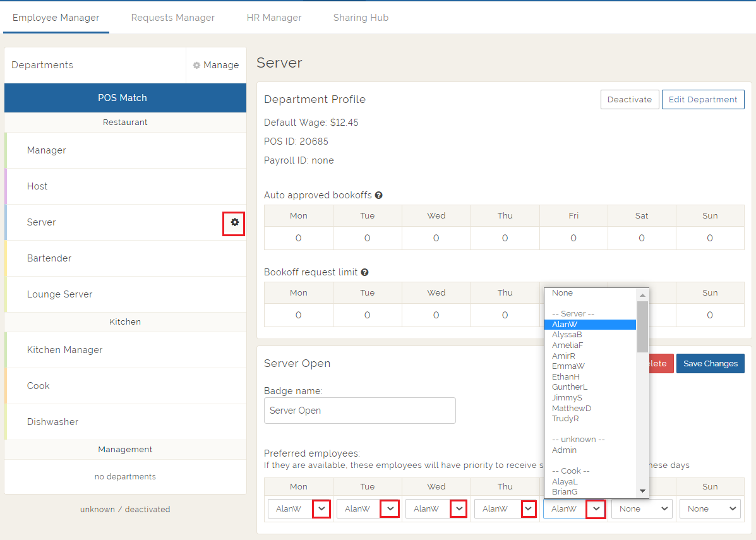The height and width of the screenshot is (540, 756).
Task: Click the Edit Department button
Action: coord(703,99)
